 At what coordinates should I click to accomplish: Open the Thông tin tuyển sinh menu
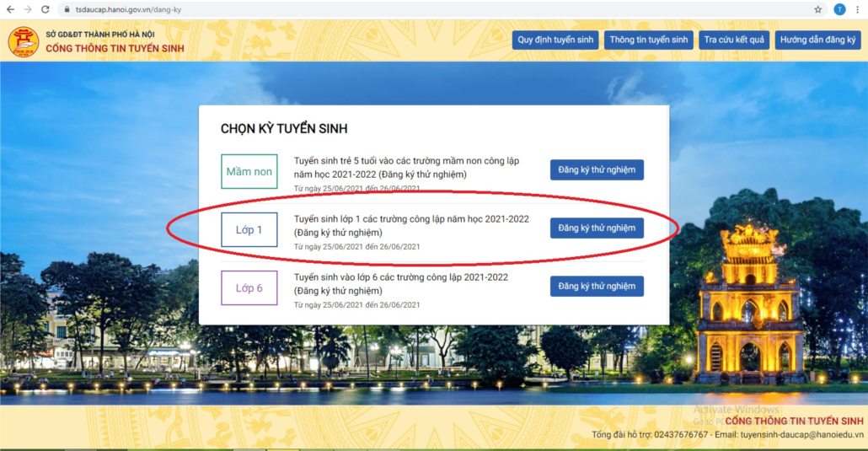648,40
